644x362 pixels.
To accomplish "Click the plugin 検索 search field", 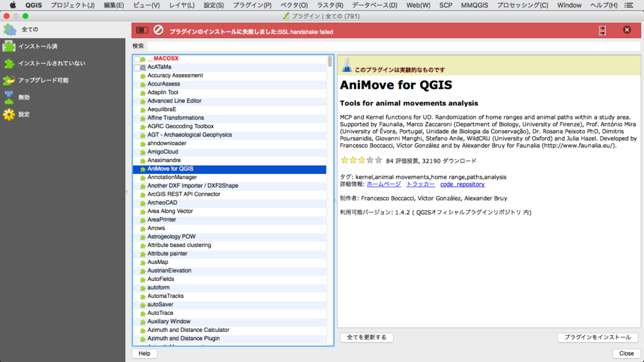I will pyautogui.click(x=393, y=46).
